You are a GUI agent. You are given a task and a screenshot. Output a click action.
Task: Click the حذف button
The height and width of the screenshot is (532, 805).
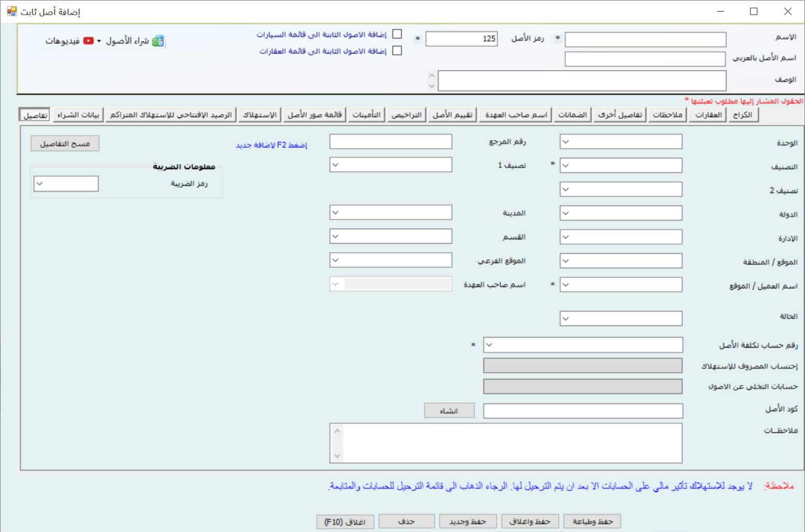pos(406,522)
